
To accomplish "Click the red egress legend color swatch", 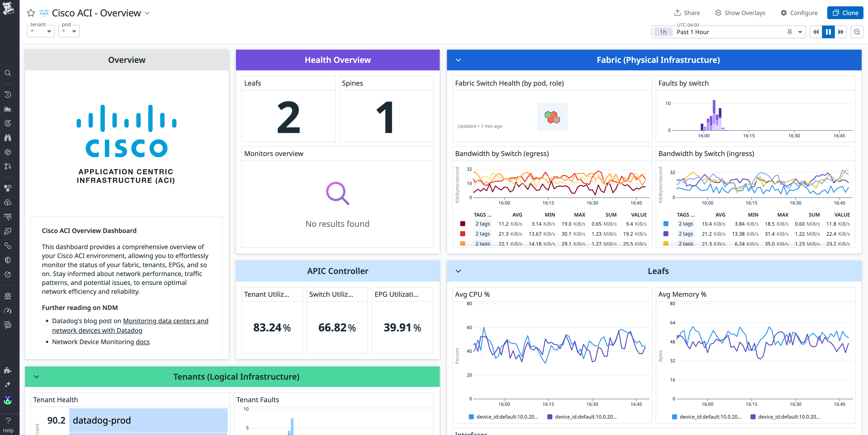I will click(x=463, y=234).
